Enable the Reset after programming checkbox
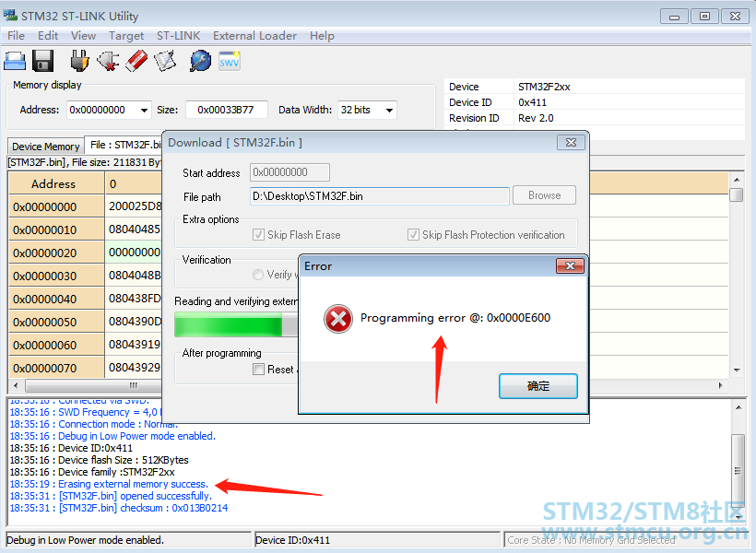The image size is (756, 553). 258,370
